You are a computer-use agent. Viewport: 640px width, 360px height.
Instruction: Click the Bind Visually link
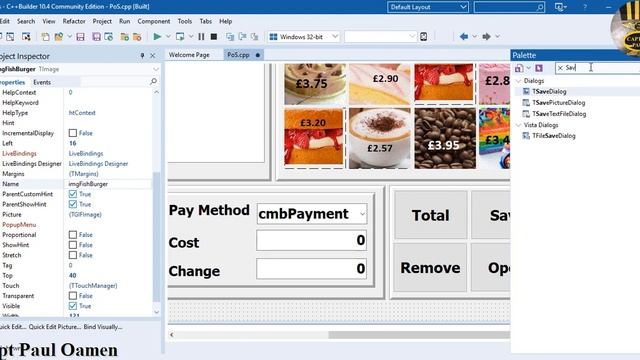click(x=103, y=327)
